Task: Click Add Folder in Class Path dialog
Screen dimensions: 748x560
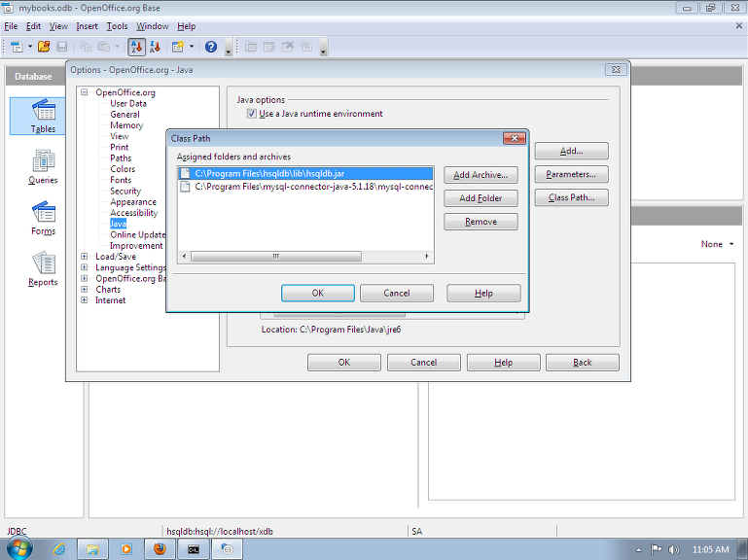Action: click(x=481, y=198)
